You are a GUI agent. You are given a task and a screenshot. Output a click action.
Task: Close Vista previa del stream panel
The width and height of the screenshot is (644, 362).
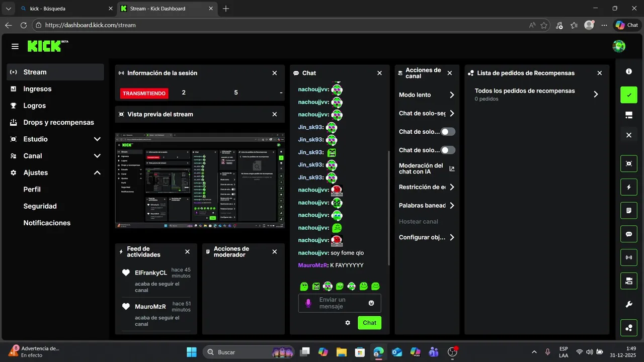[x=275, y=114]
